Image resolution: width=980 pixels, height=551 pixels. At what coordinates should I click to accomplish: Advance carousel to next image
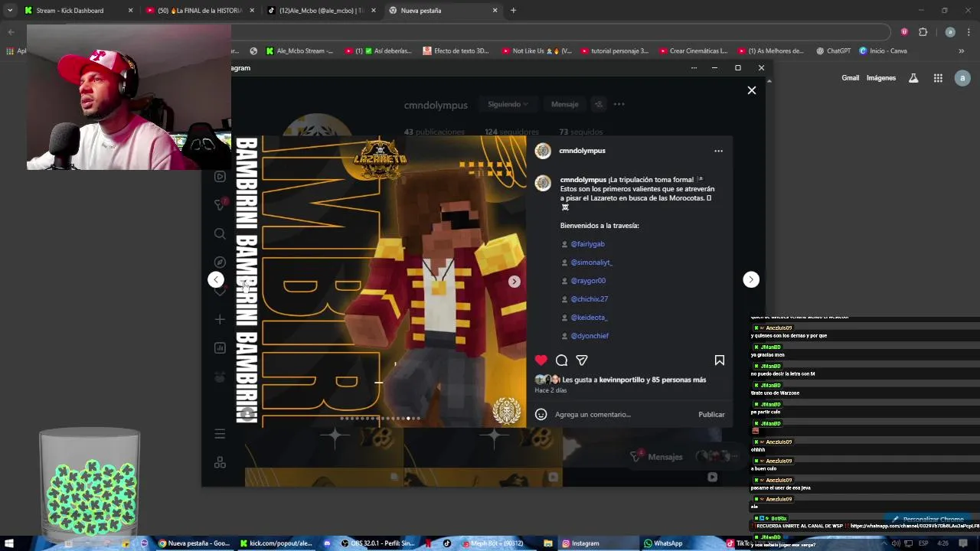click(514, 282)
